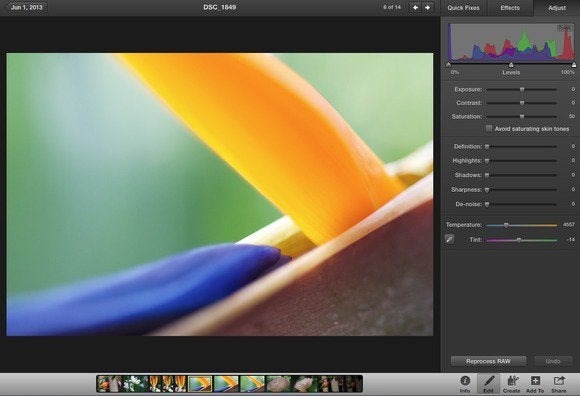Screen dimensions: 580x396
Task: Click the RGB histogram graph
Action: 511,42
